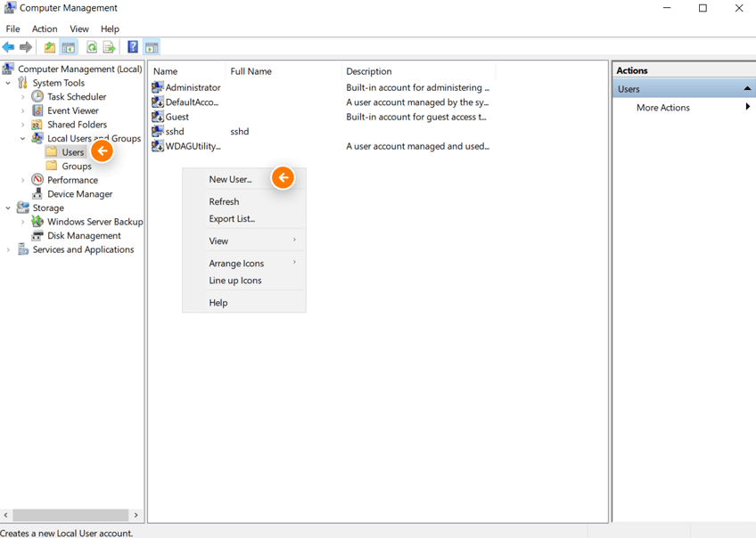Click the Up one level folder icon
This screenshot has height=538, width=756.
pyautogui.click(x=49, y=47)
